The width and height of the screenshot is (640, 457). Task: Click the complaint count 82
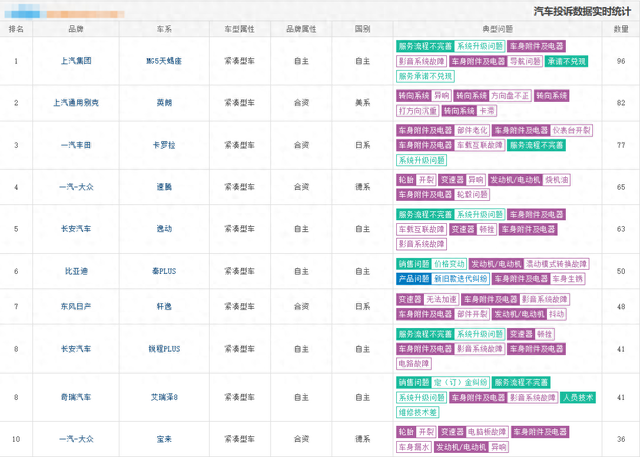pyautogui.click(x=621, y=103)
